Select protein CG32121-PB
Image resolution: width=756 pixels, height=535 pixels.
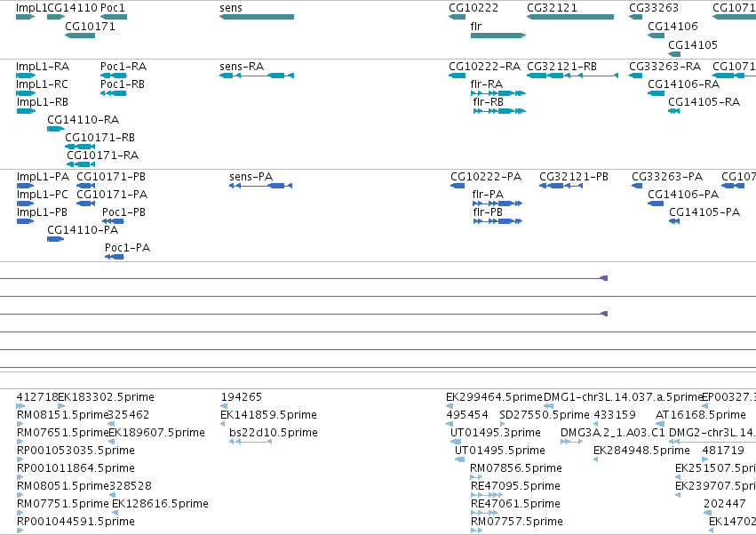click(x=574, y=177)
